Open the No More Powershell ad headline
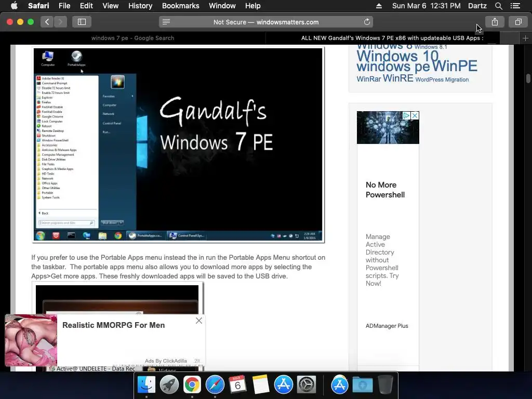Viewport: 532px width, 399px height. 385,190
